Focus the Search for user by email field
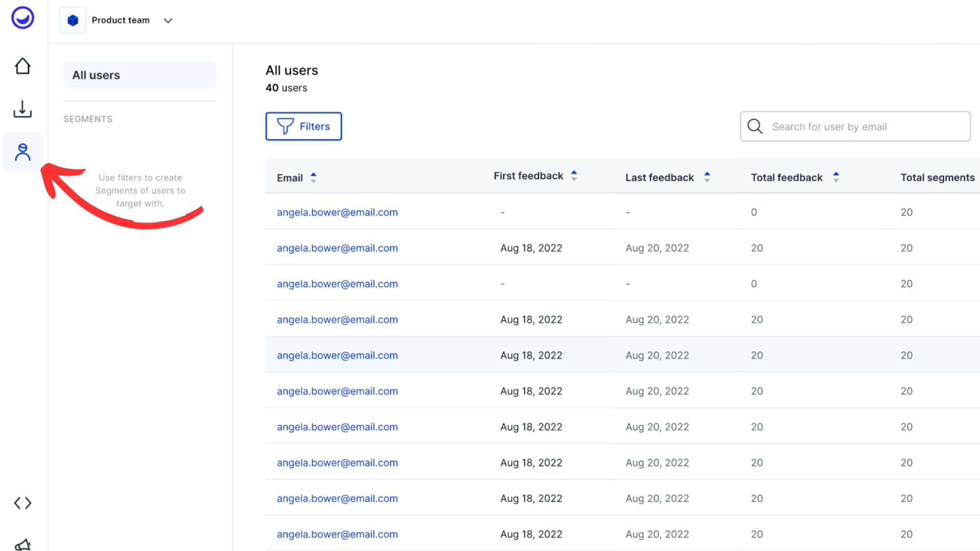The height and width of the screenshot is (551, 980). [x=868, y=127]
